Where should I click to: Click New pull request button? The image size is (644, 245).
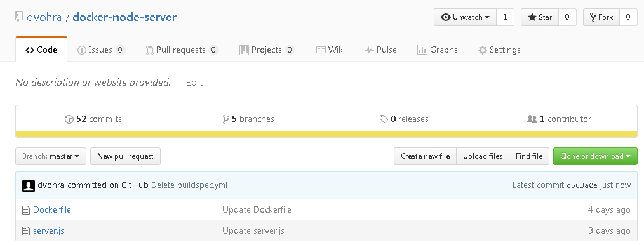point(125,156)
